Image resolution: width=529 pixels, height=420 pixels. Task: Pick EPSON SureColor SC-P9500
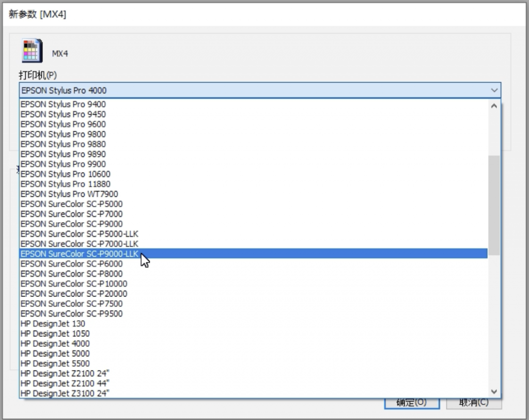point(253,314)
